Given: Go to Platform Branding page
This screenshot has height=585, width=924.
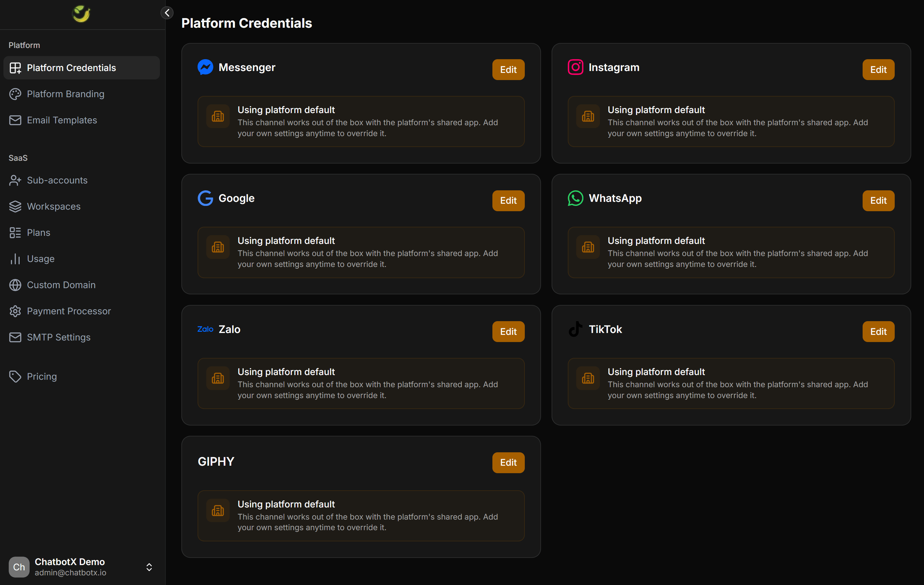Looking at the screenshot, I should (82, 94).
